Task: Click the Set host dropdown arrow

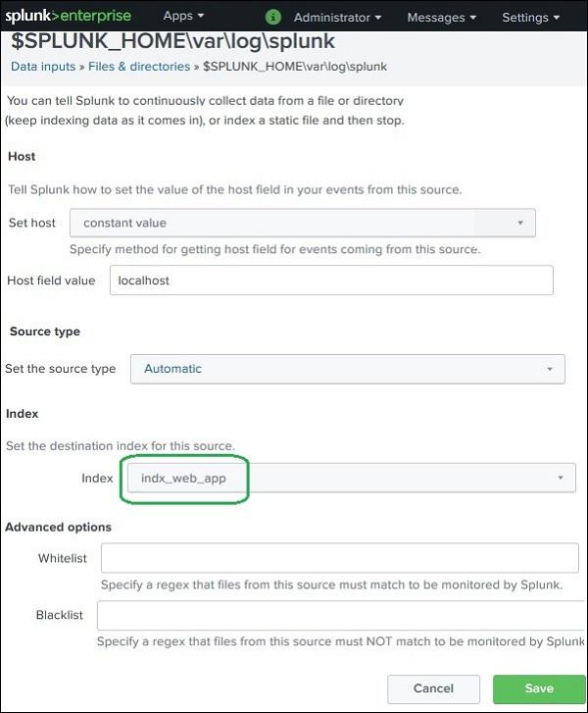Action: (520, 223)
